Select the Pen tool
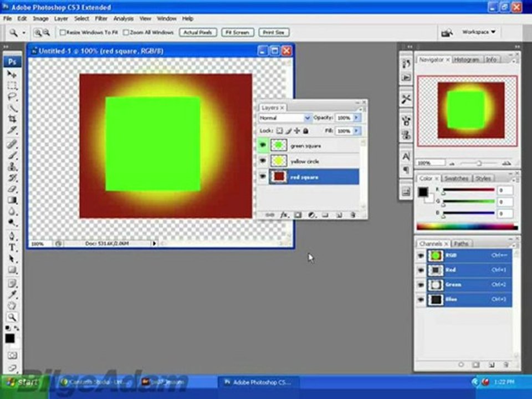532x399 pixels. 12,236
